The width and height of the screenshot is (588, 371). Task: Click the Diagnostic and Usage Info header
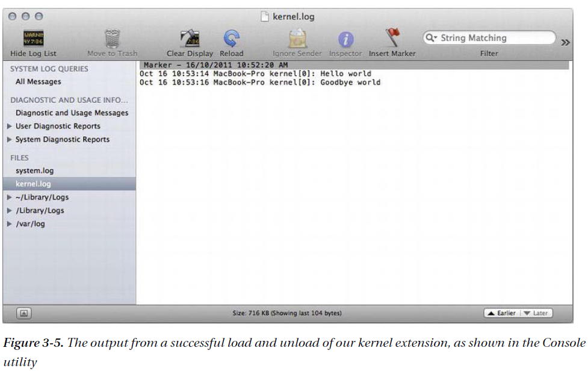pyautogui.click(x=69, y=100)
